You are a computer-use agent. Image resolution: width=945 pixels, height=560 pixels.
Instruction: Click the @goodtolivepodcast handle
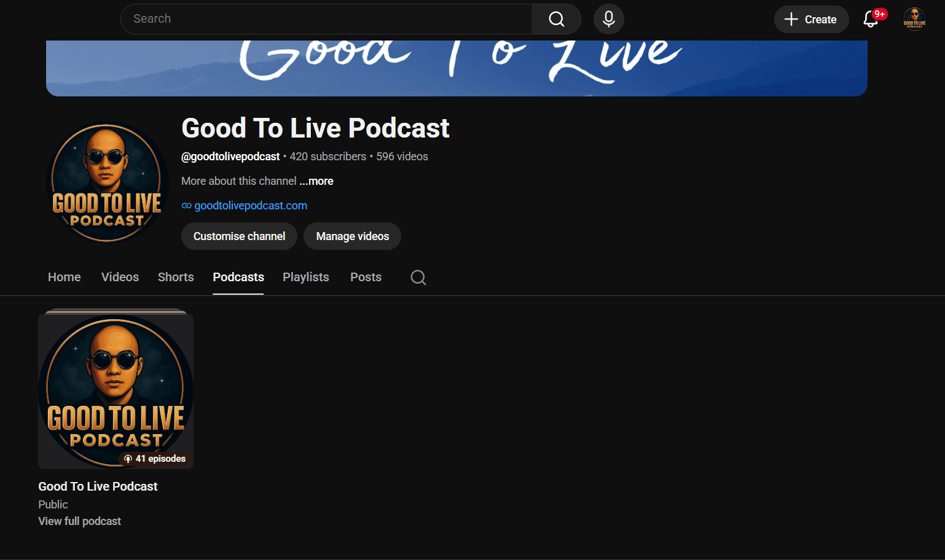pyautogui.click(x=230, y=157)
